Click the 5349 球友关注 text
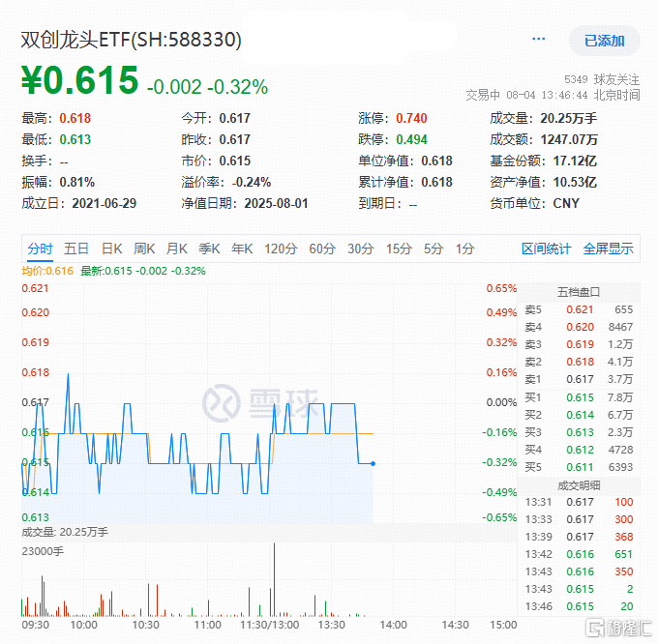This screenshot has width=658, height=644. tap(601, 79)
